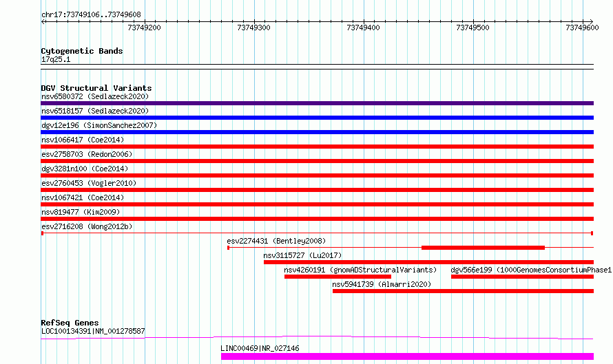Select variant label dgv566e199 (1000GenomesConsortiumPhase1
The width and height of the screenshot is (613, 364).
pos(531,270)
